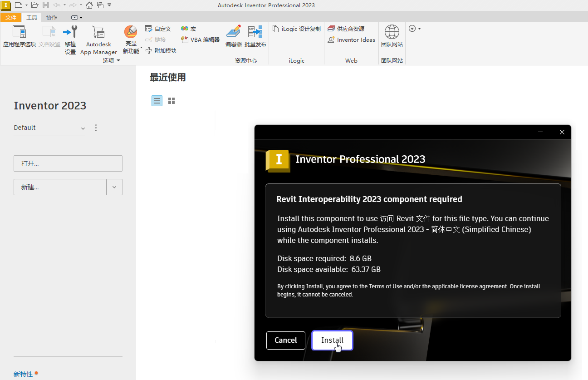The width and height of the screenshot is (588, 380).
Task: Click Install in the Revit component dialog
Action: click(x=332, y=341)
